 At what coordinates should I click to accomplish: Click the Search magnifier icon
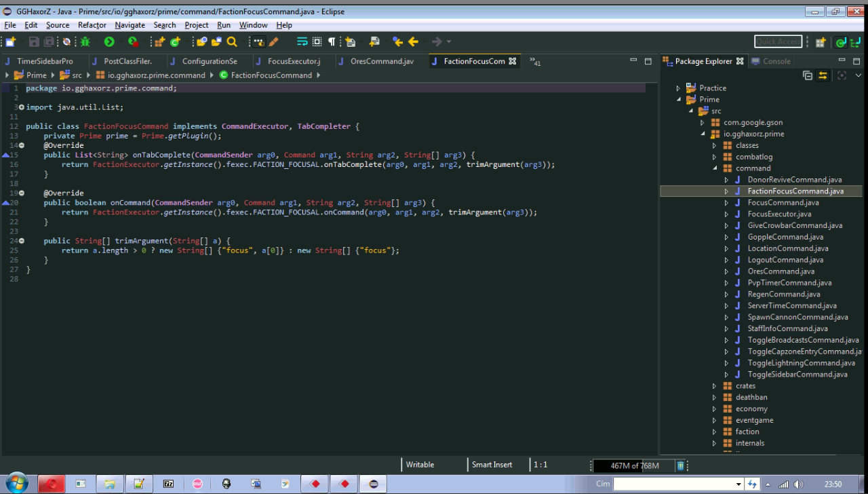coord(232,42)
